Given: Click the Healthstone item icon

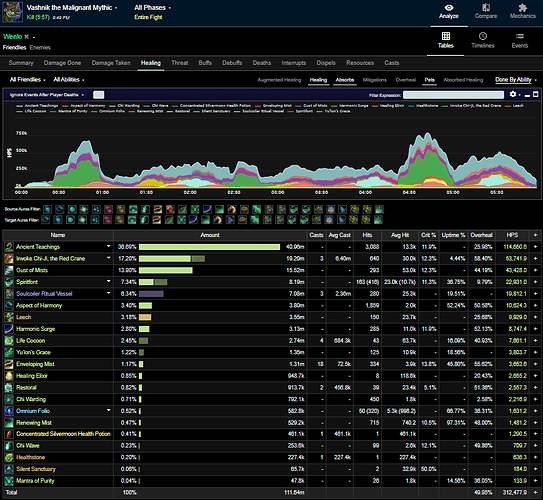Looking at the screenshot, I should pos(9,457).
